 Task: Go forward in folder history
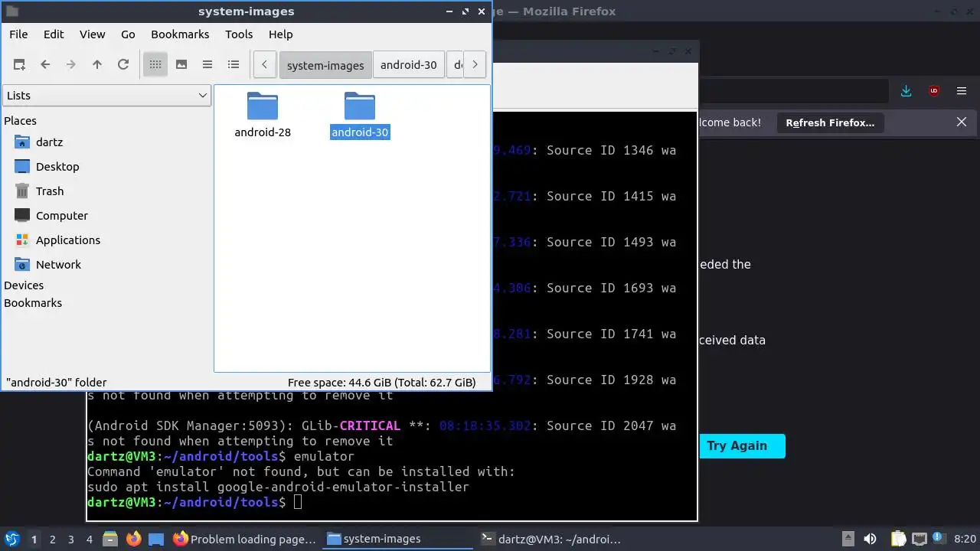[71, 65]
